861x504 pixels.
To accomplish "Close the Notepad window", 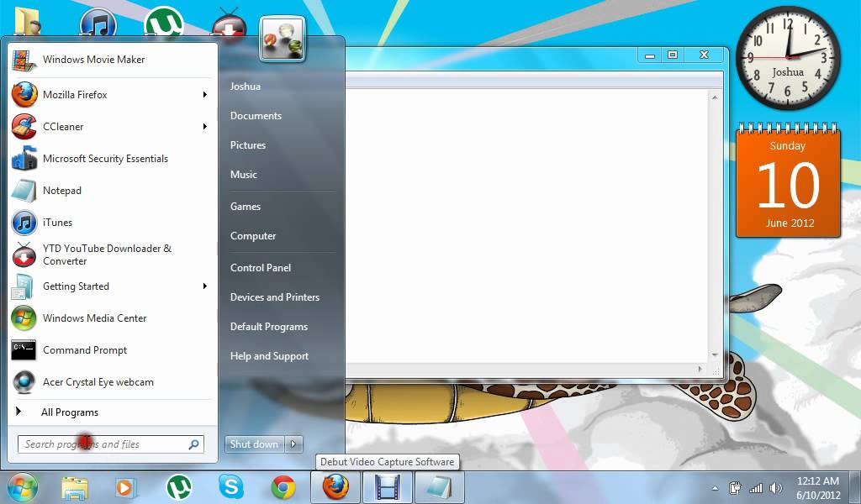I will click(x=704, y=55).
